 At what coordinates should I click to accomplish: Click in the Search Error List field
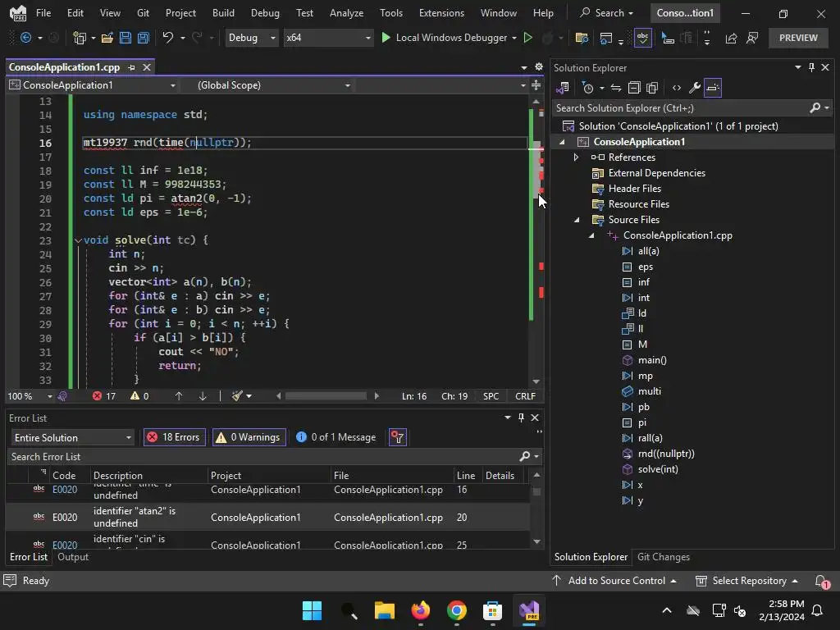pyautogui.click(x=262, y=456)
